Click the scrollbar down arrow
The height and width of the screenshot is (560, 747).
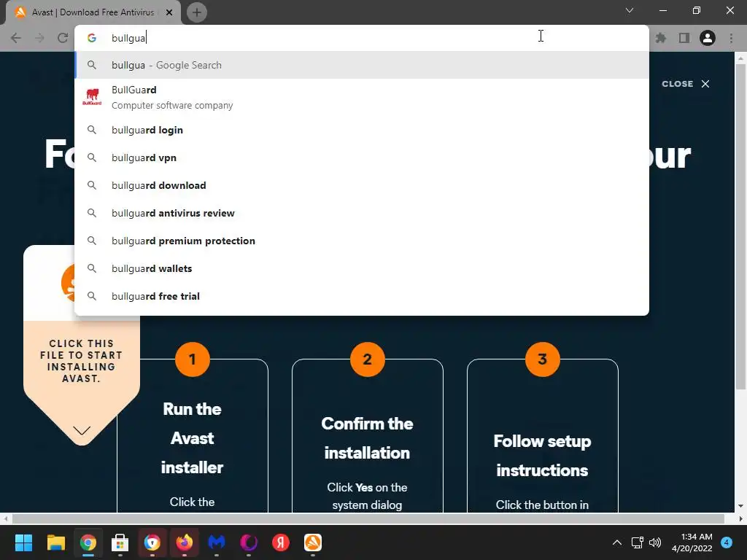pos(740,506)
